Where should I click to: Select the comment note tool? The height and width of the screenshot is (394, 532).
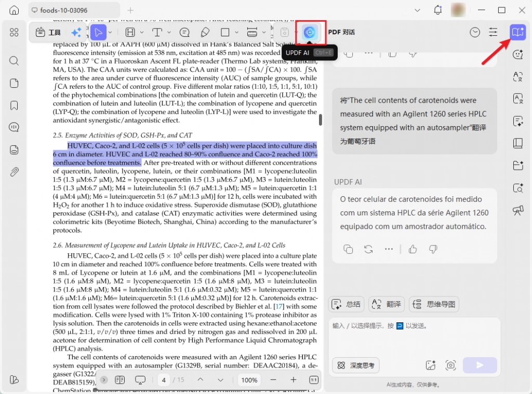184,32
